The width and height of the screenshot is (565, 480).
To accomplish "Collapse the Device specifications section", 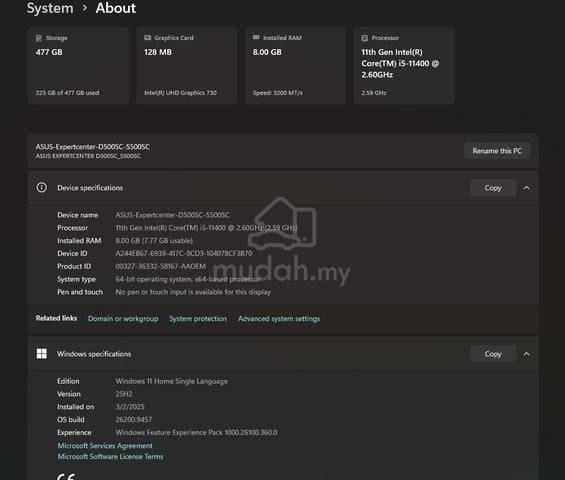I will pyautogui.click(x=526, y=188).
